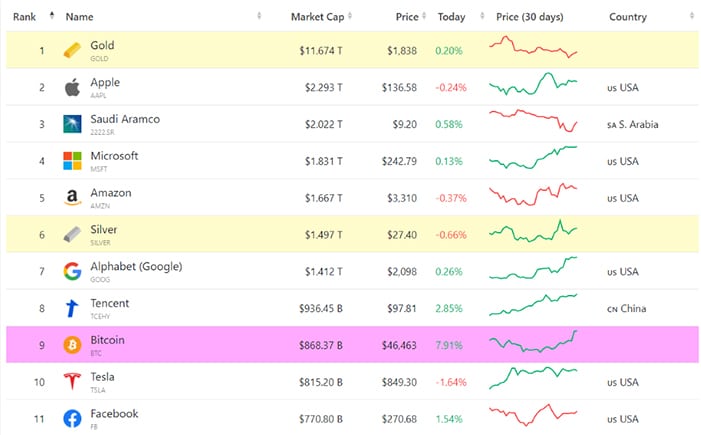Click Tencent's 30-day price chart

pos(533,304)
